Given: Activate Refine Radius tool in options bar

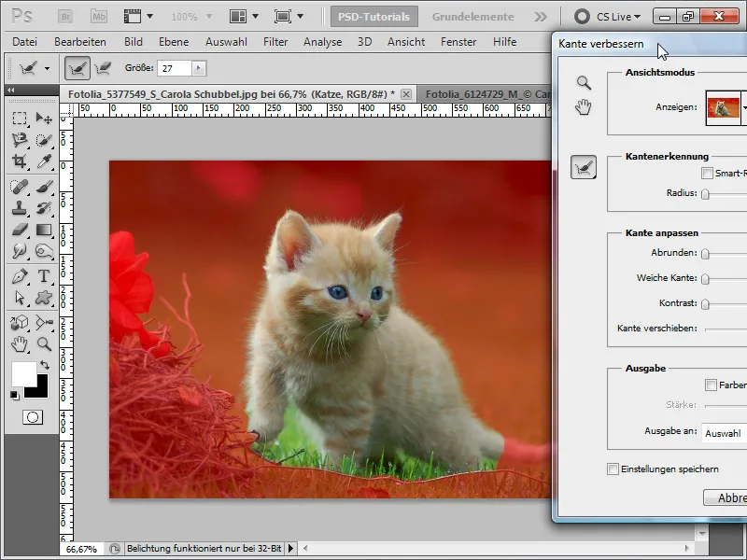Looking at the screenshot, I should (78, 68).
